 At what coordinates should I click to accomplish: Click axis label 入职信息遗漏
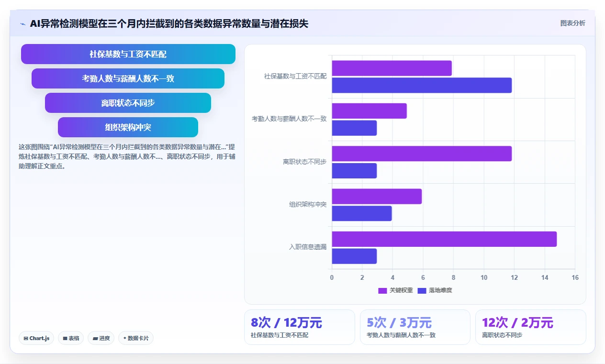coord(308,247)
